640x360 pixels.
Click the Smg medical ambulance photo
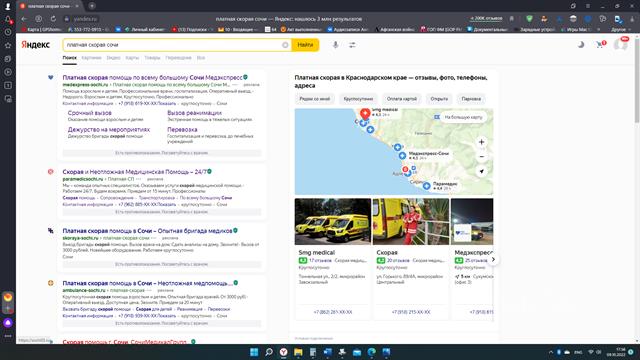click(333, 222)
